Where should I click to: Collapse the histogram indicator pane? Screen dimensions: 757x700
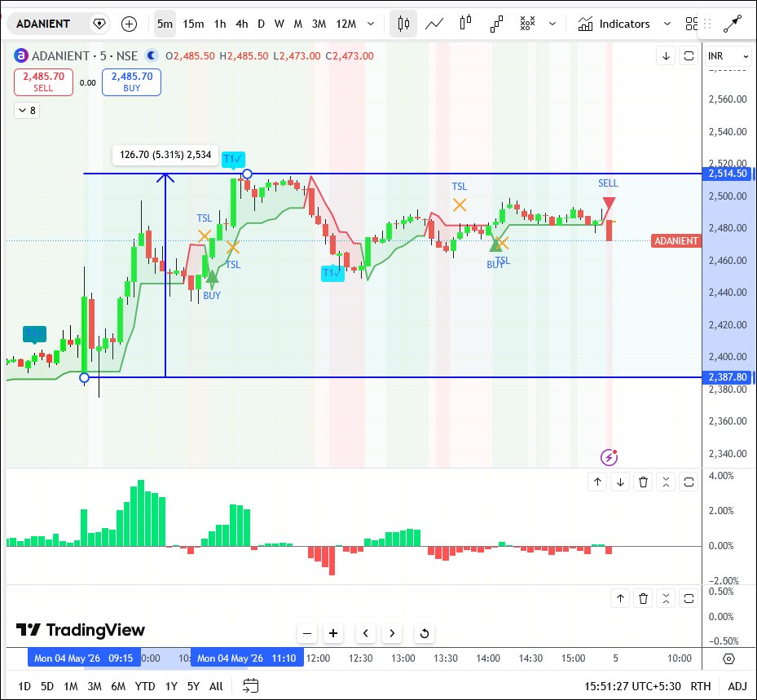click(666, 482)
